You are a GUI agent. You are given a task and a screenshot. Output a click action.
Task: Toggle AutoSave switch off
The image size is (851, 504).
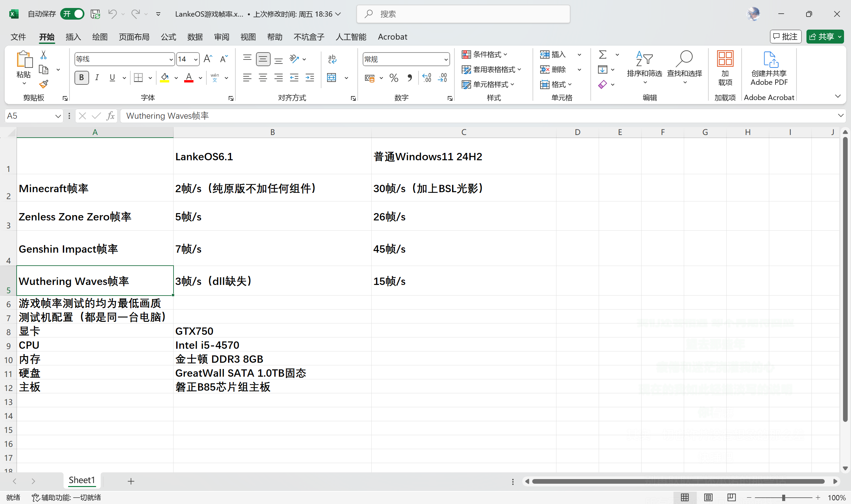click(x=72, y=14)
